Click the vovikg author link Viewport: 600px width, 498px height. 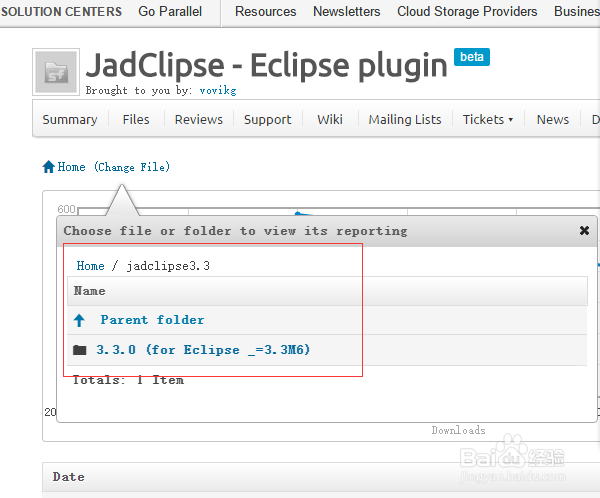218,91
